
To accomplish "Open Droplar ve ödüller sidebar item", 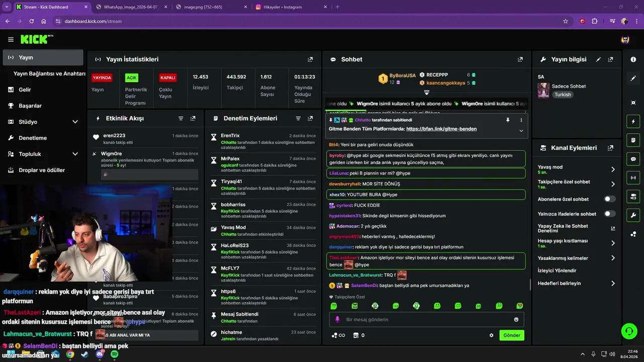I will [42, 170].
